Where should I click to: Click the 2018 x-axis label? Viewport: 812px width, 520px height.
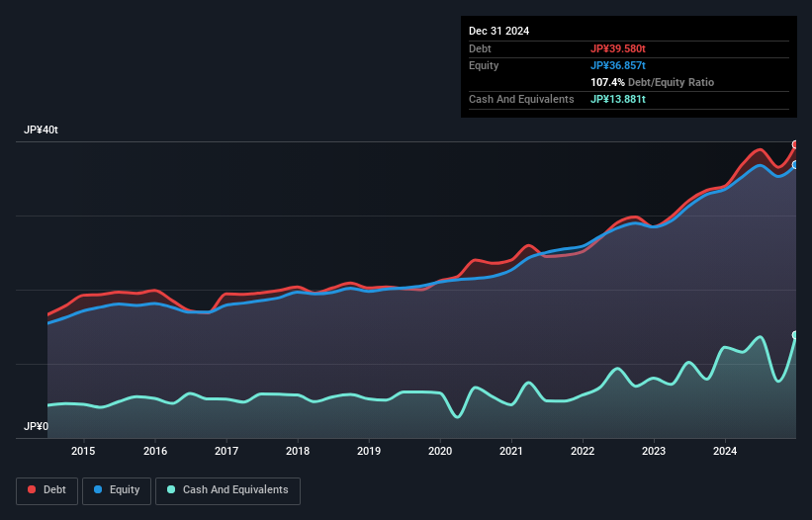(298, 451)
